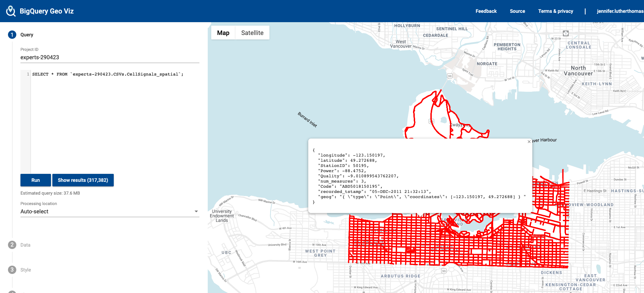Click the KENSINGTON-CEDAR COTTAGE label
This screenshot has width=644, height=293.
tap(571, 287)
